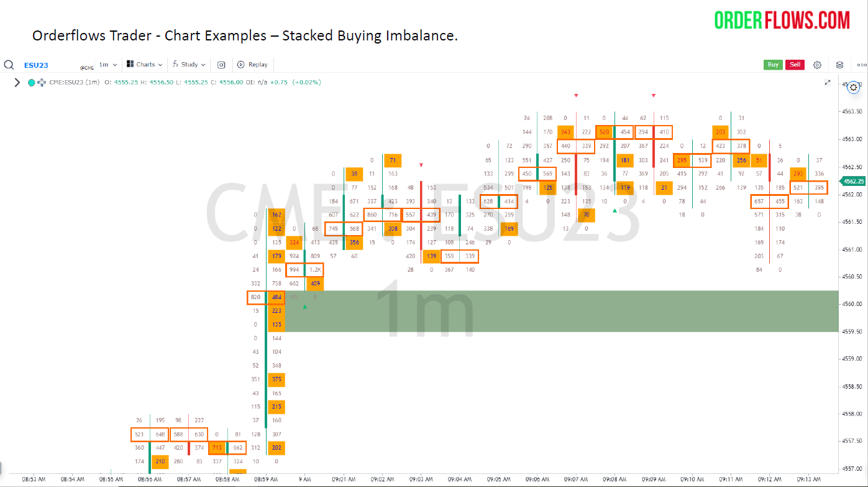This screenshot has height=487, width=868.
Task: Open chart settings gear in top toolbar
Action: pyautogui.click(x=817, y=65)
